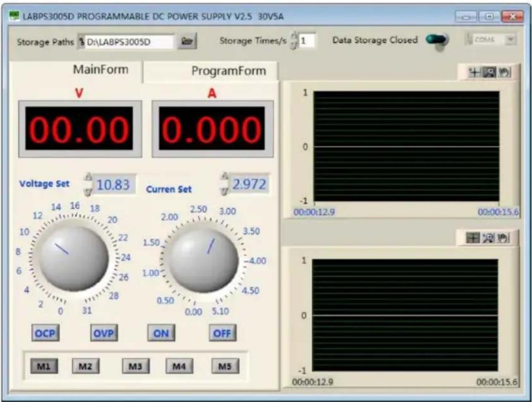Click upper graph start time 00:00:12.9
This screenshot has height=402, width=532.
click(314, 212)
